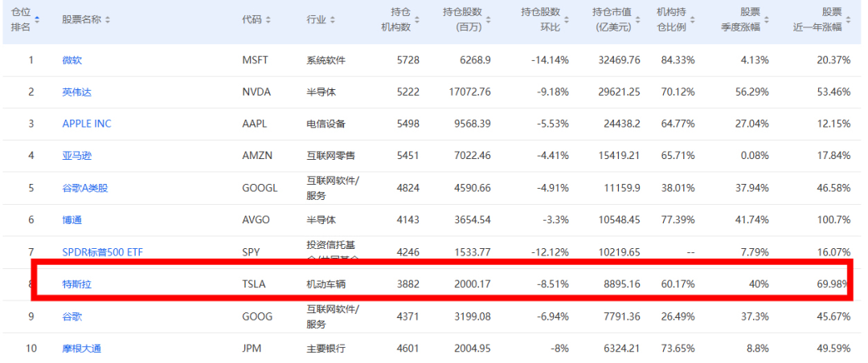This screenshot has width=868, height=363.
Task: Sort by 股票季度涨幅 column arrows
Action: click(x=767, y=19)
